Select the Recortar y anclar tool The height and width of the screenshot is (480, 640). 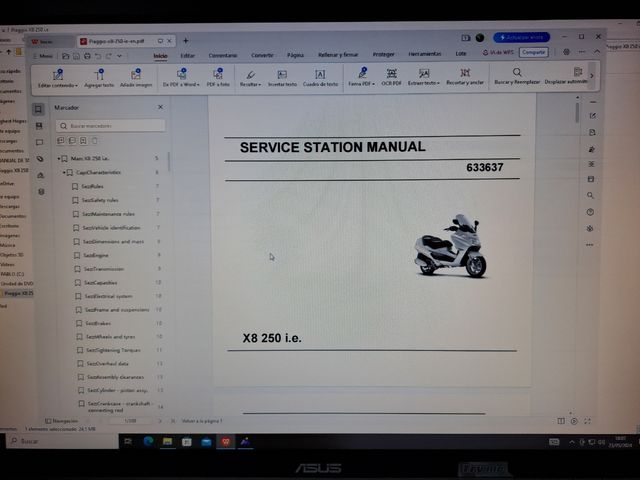(x=465, y=76)
